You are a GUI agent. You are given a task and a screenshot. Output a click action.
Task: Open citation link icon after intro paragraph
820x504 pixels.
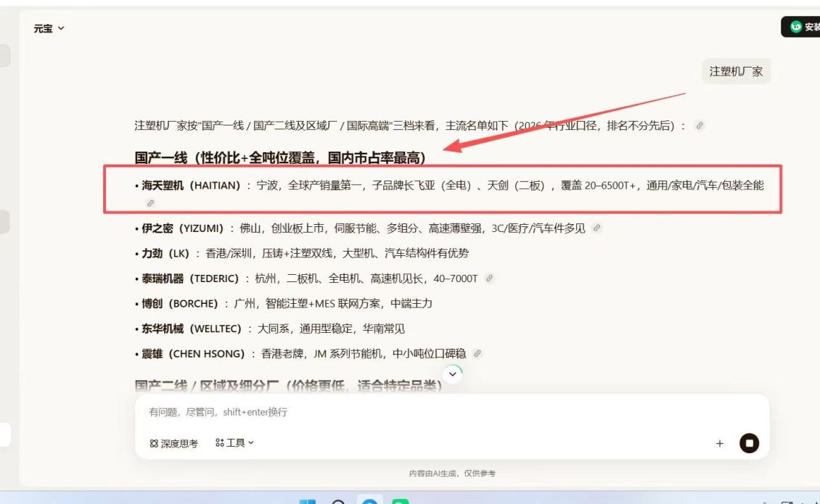[700, 125]
